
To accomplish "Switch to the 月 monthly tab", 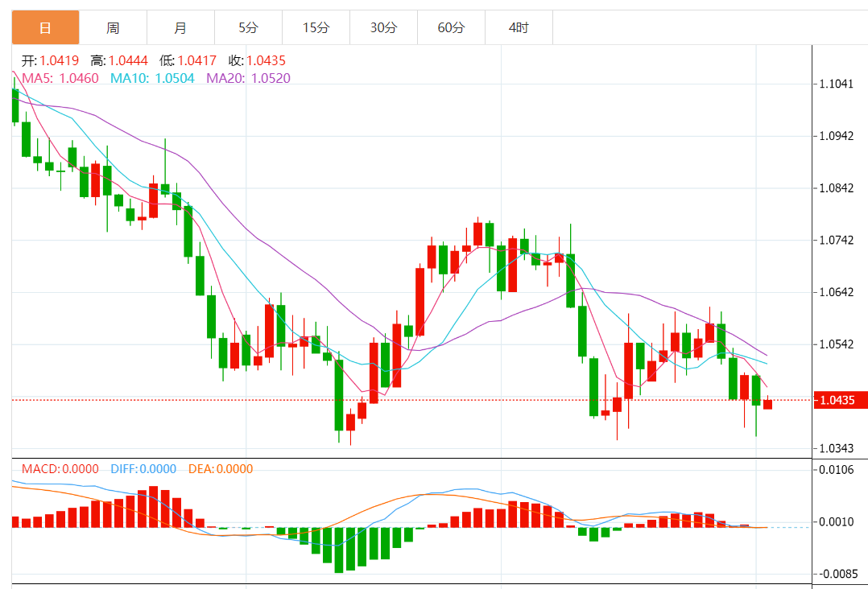I will pyautogui.click(x=180, y=27).
